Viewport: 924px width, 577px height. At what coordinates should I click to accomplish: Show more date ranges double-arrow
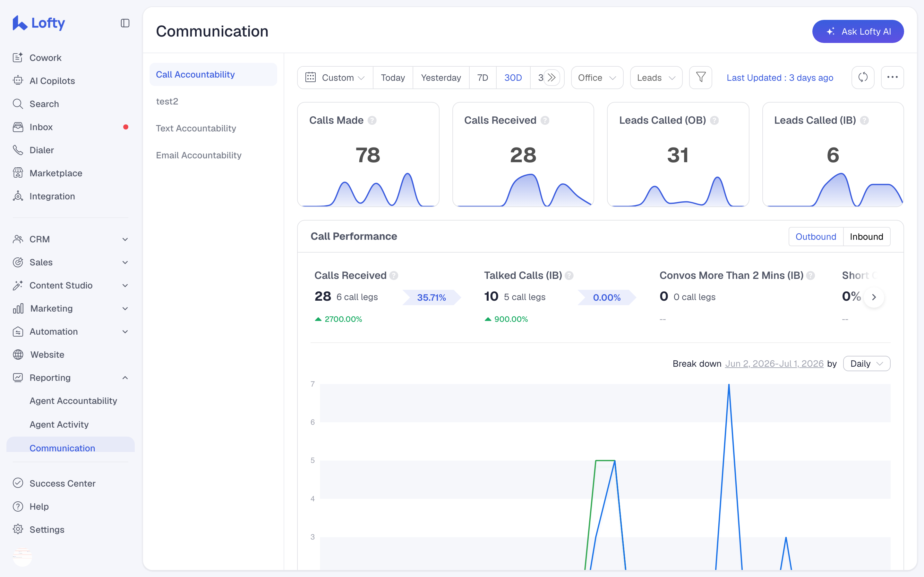(x=551, y=78)
